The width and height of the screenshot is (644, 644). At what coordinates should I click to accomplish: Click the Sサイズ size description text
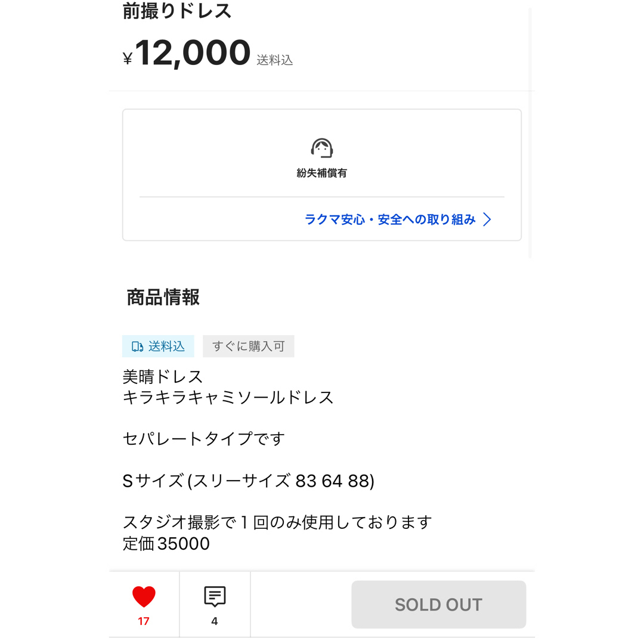pyautogui.click(x=249, y=481)
